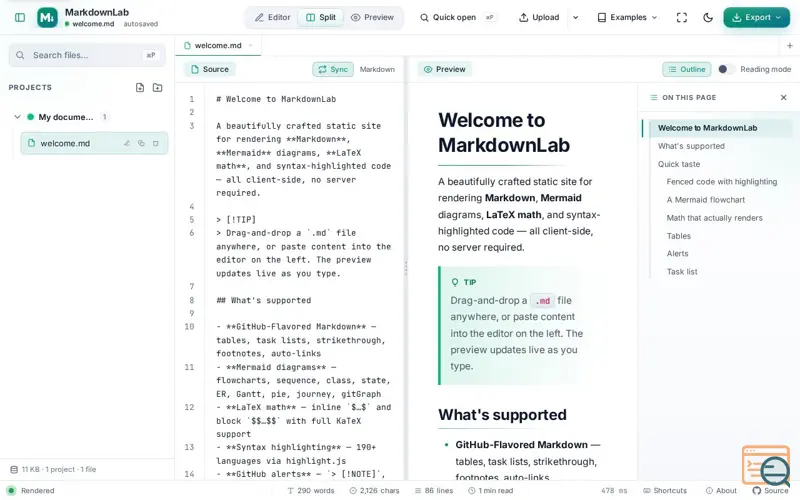Open keyboard Shortcuts

point(665,491)
